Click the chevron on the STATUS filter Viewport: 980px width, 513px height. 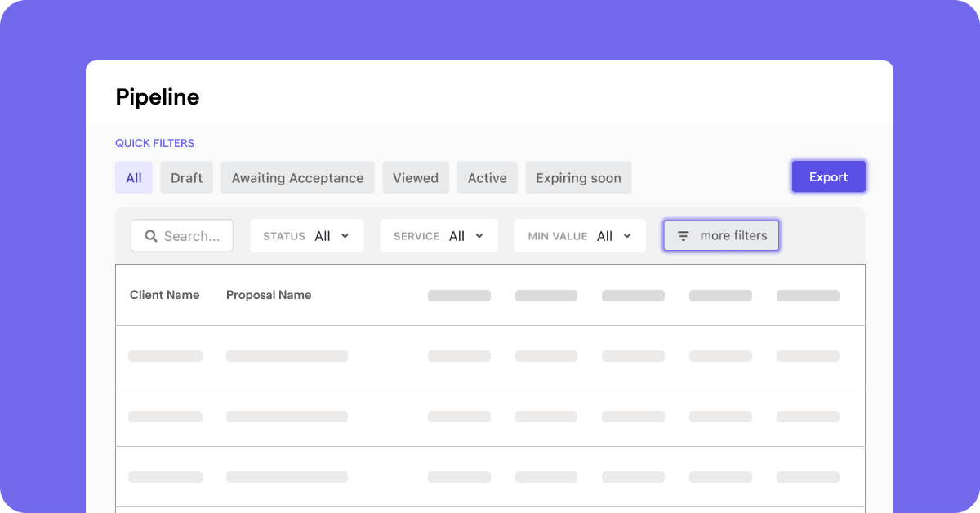(x=345, y=235)
